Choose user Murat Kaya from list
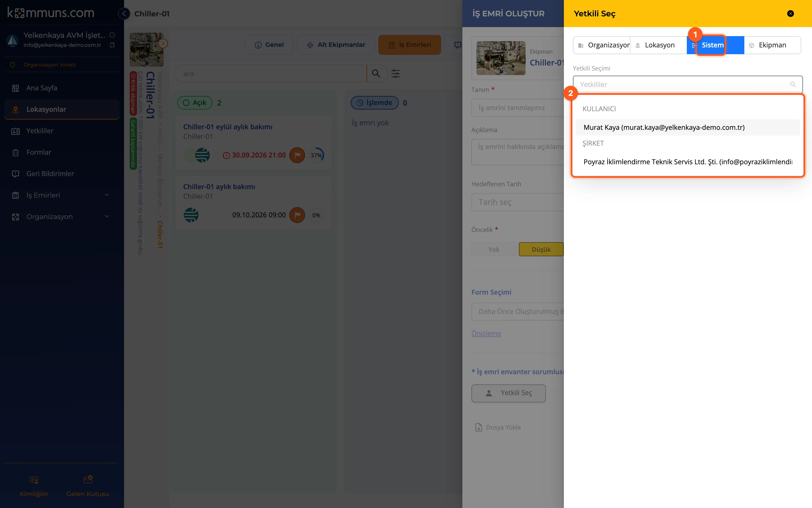The width and height of the screenshot is (812, 508). coord(687,127)
